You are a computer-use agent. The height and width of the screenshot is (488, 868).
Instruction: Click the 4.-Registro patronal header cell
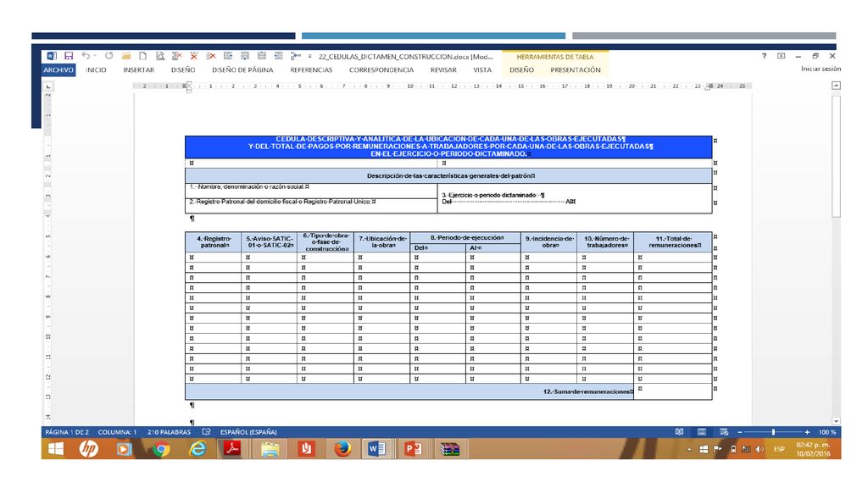pos(214,241)
